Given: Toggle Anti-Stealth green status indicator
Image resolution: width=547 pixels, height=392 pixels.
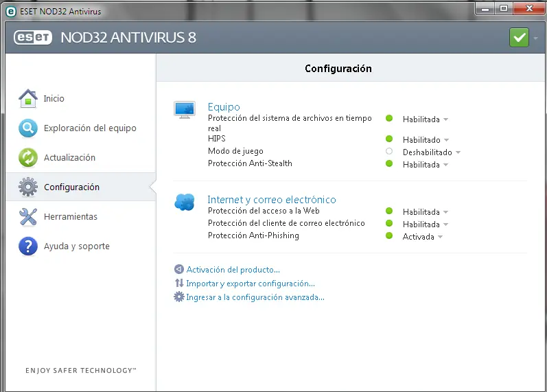Looking at the screenshot, I should 389,163.
